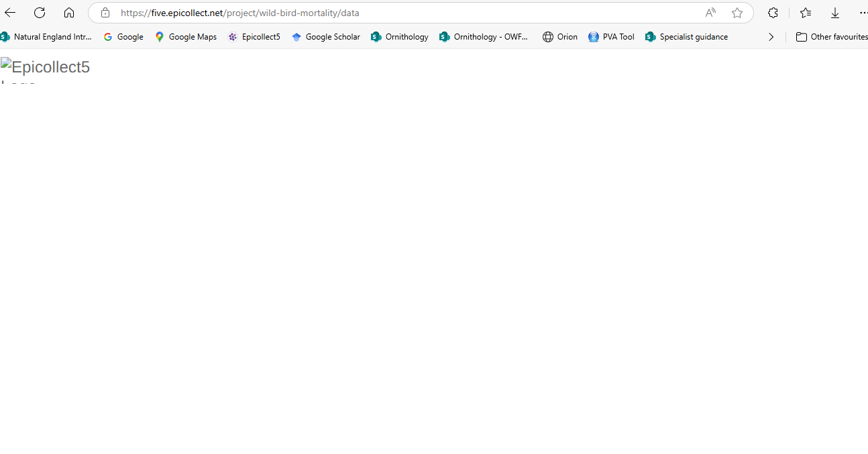Open the Google Scholar bookmark
This screenshot has height=454, width=868.
[326, 37]
